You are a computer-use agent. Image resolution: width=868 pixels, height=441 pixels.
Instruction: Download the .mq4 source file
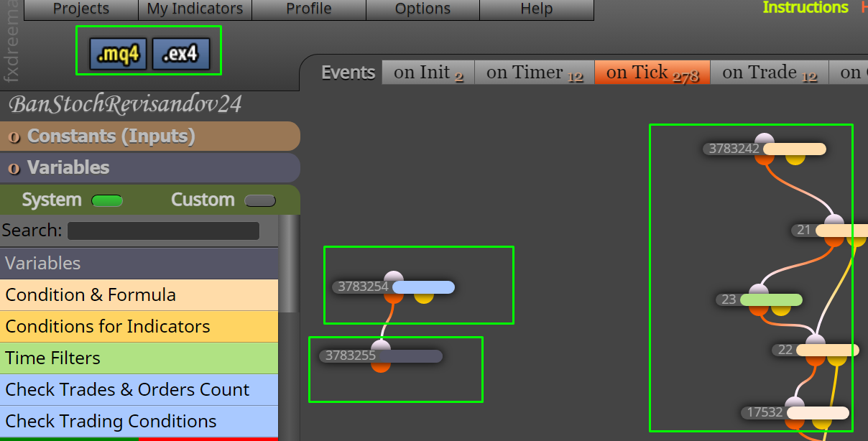tap(119, 54)
